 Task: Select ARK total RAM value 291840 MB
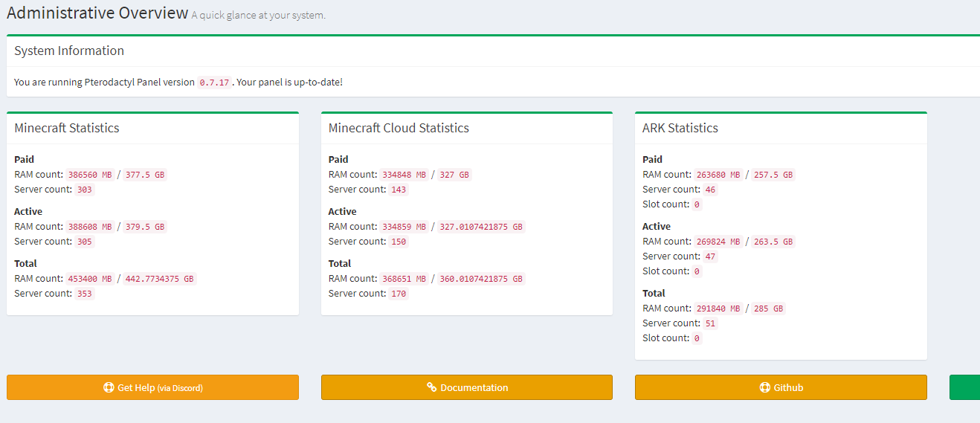click(x=718, y=309)
